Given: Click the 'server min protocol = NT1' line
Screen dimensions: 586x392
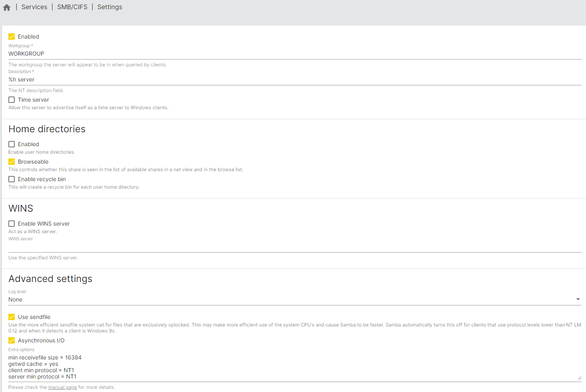Looking at the screenshot, I should (x=42, y=377).
